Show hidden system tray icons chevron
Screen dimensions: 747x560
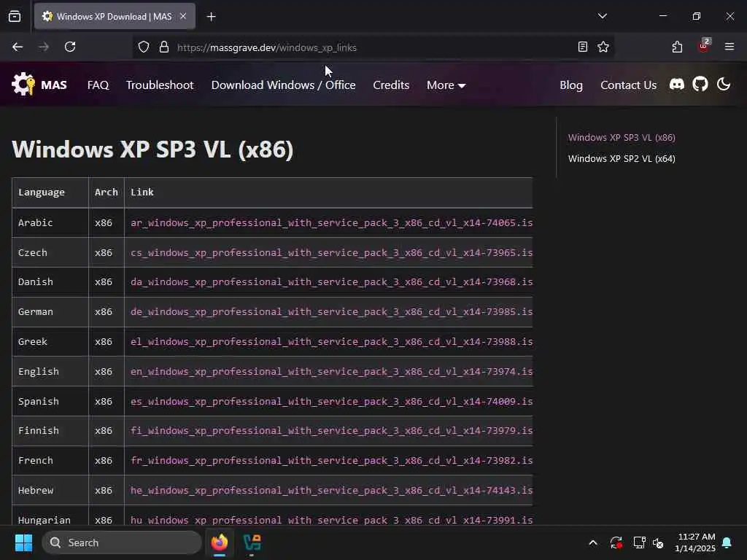click(x=592, y=542)
